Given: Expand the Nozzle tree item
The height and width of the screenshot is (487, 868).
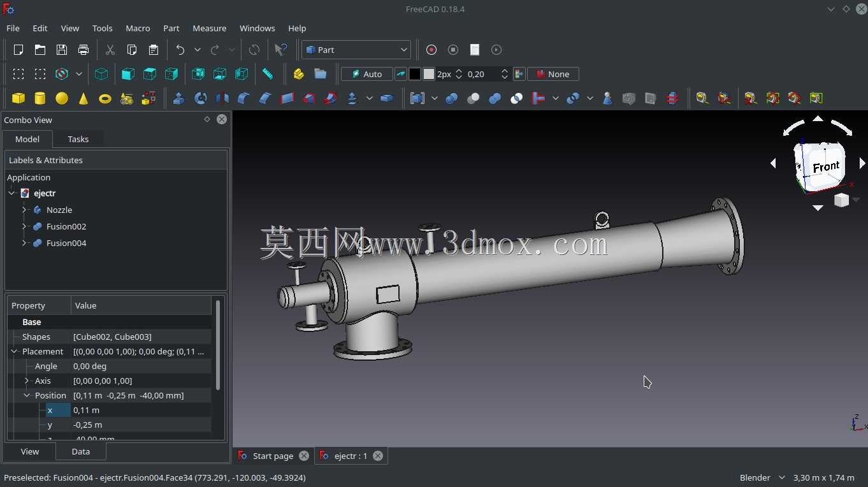Looking at the screenshot, I should point(24,210).
